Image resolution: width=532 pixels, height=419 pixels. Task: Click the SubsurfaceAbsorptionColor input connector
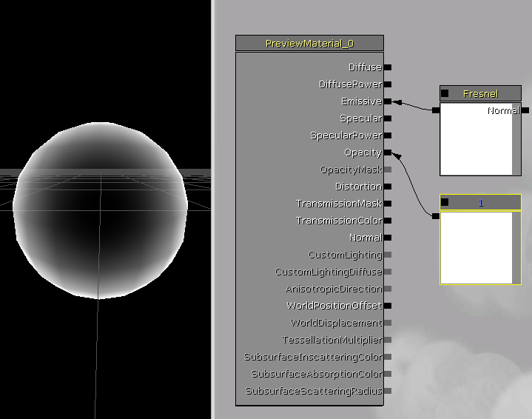pos(388,374)
